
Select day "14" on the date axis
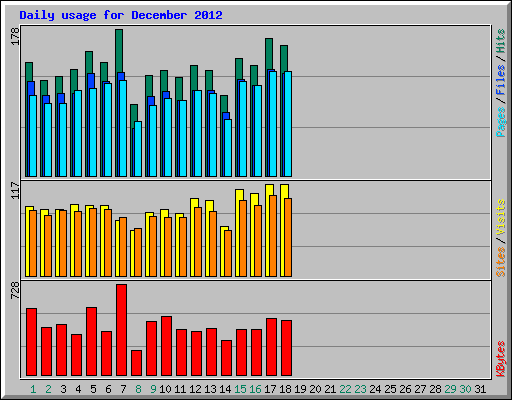click(x=225, y=389)
